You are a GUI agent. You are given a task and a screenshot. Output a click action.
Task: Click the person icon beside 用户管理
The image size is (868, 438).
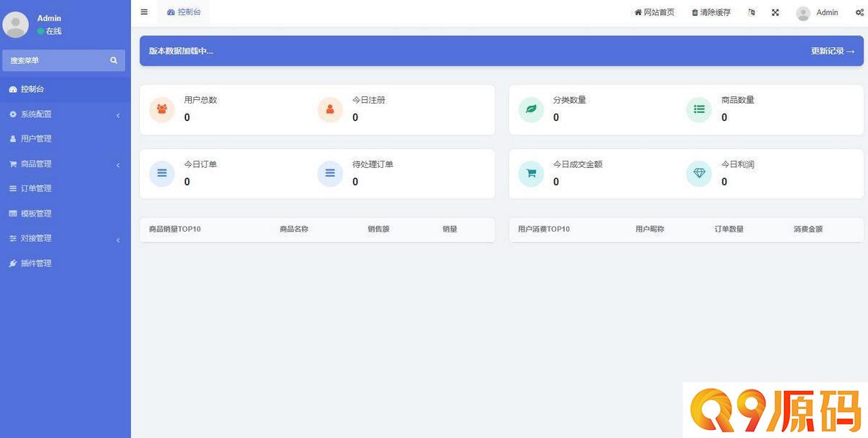(x=13, y=139)
